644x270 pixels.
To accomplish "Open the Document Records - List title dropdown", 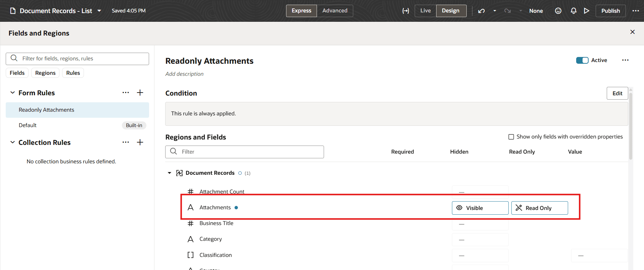I will (99, 11).
